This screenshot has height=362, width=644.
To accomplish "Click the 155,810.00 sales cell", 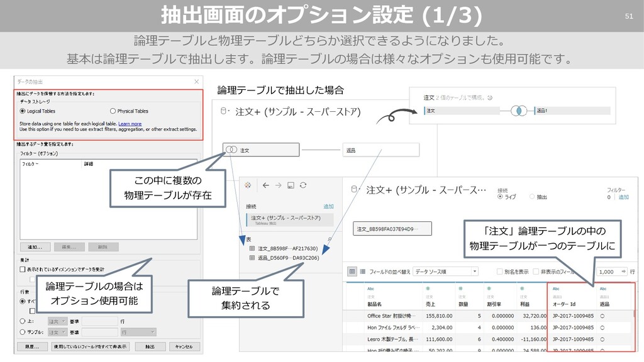I will point(439,315).
